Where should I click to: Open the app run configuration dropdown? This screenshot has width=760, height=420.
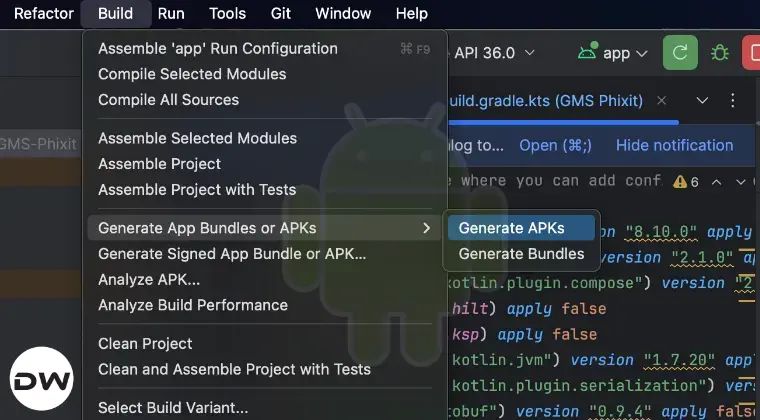pos(625,53)
